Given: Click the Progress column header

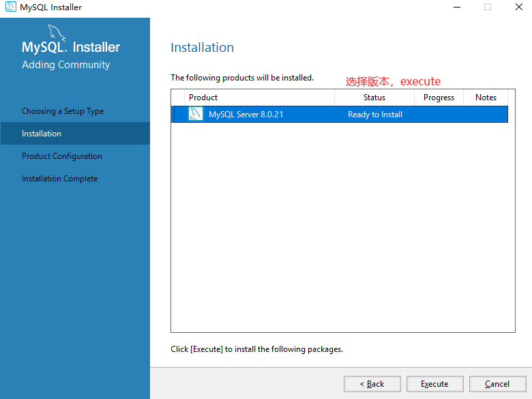Looking at the screenshot, I should tap(439, 98).
